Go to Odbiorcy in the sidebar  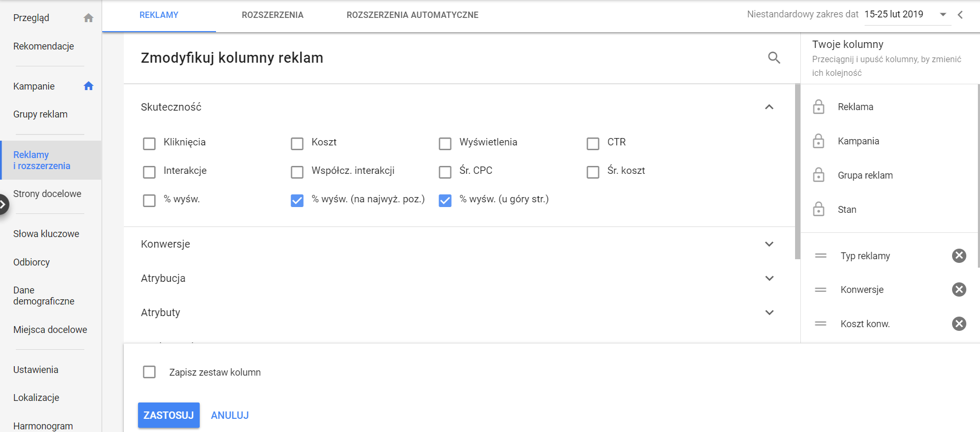coord(32,262)
